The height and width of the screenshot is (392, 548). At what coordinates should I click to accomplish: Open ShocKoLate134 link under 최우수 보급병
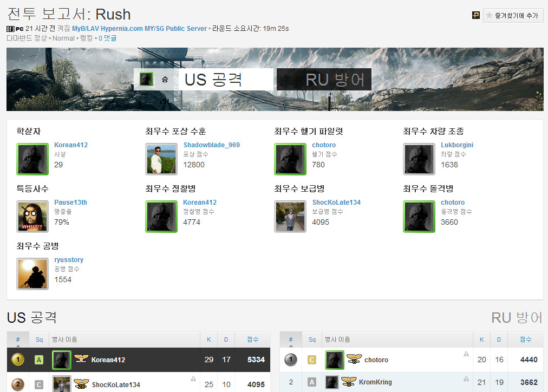[x=336, y=202]
